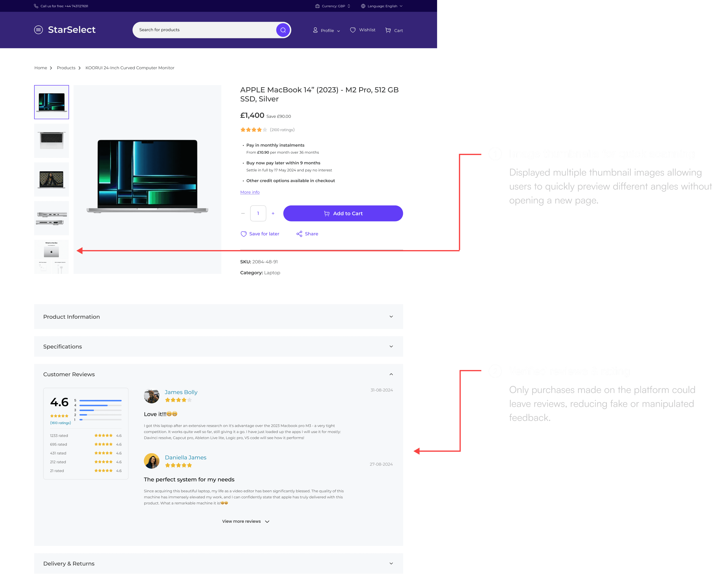The width and height of the screenshot is (719, 588).
Task: Decrease quantity with the minus icon
Action: (243, 213)
